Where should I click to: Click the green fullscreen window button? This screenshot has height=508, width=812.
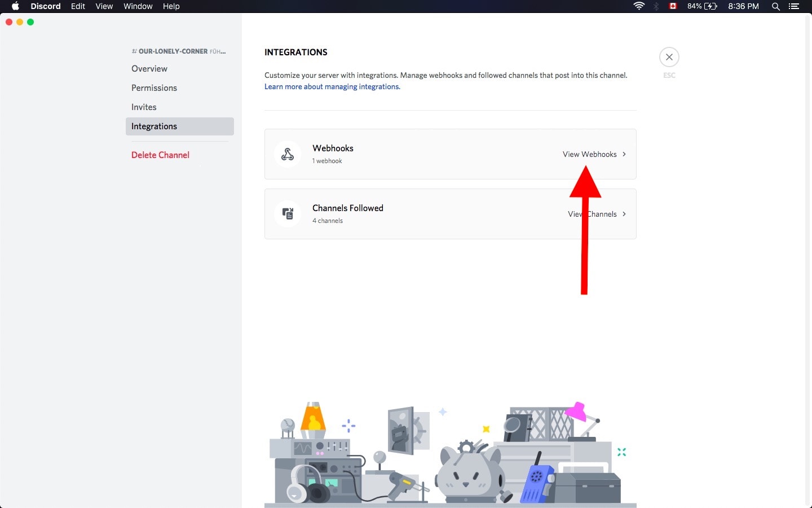(30, 22)
